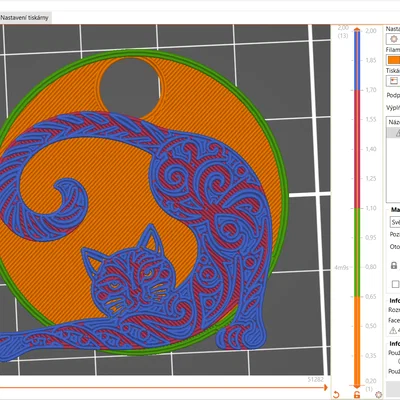Select top thumb of vertical layer slider
Image resolution: width=400 pixels, height=400 pixels.
tap(357, 30)
